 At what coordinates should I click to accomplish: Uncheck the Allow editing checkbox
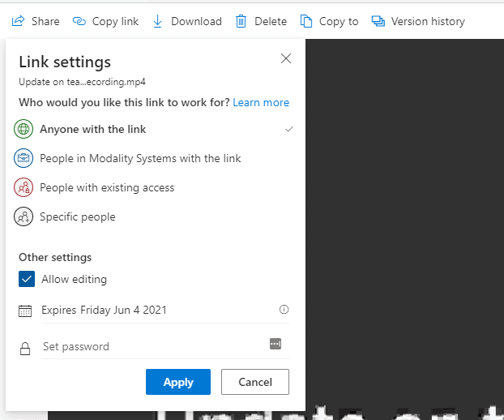click(26, 280)
